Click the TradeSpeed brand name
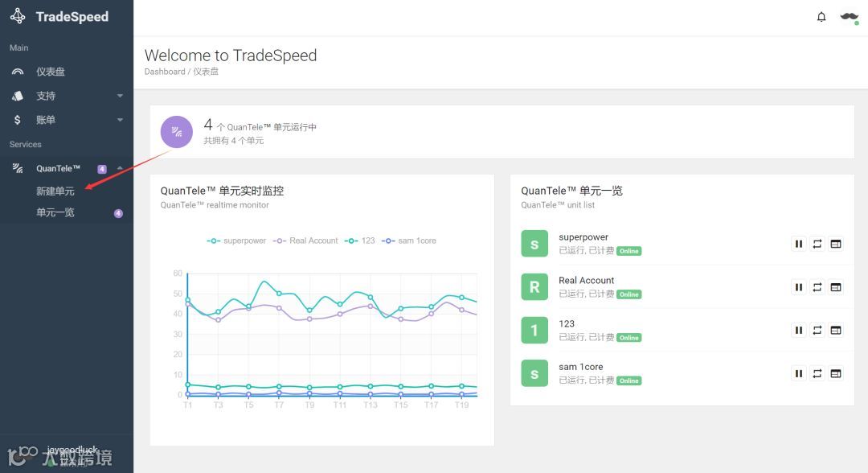This screenshot has height=473, width=868. coord(72,17)
